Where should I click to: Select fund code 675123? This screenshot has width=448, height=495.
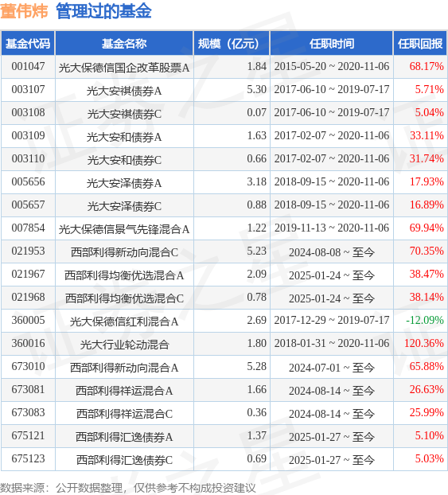[x=28, y=458]
